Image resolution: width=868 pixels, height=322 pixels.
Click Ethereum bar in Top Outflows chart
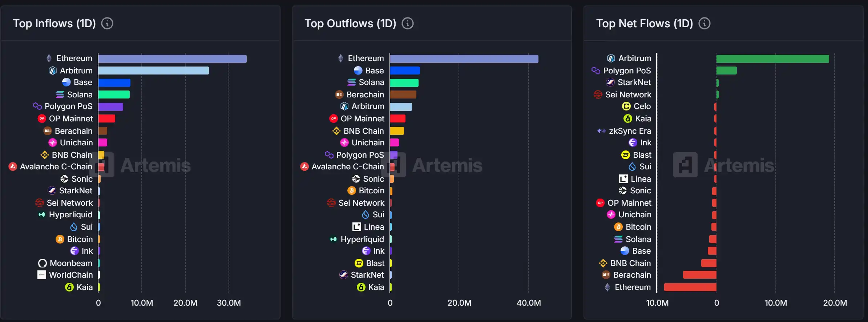(464, 59)
